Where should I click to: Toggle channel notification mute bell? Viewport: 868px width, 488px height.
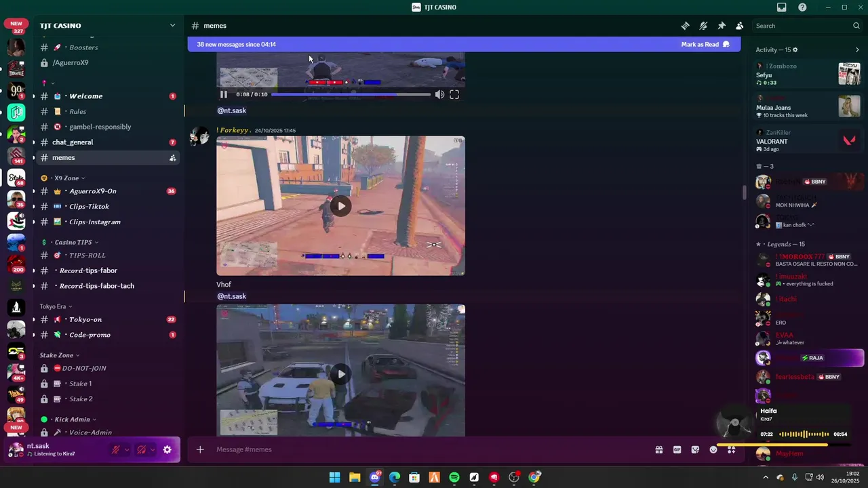click(x=703, y=26)
